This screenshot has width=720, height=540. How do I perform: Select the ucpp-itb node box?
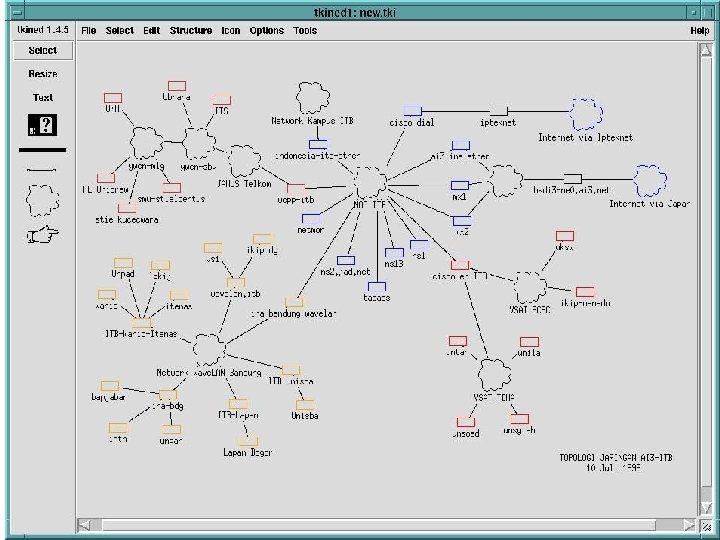tap(296, 189)
